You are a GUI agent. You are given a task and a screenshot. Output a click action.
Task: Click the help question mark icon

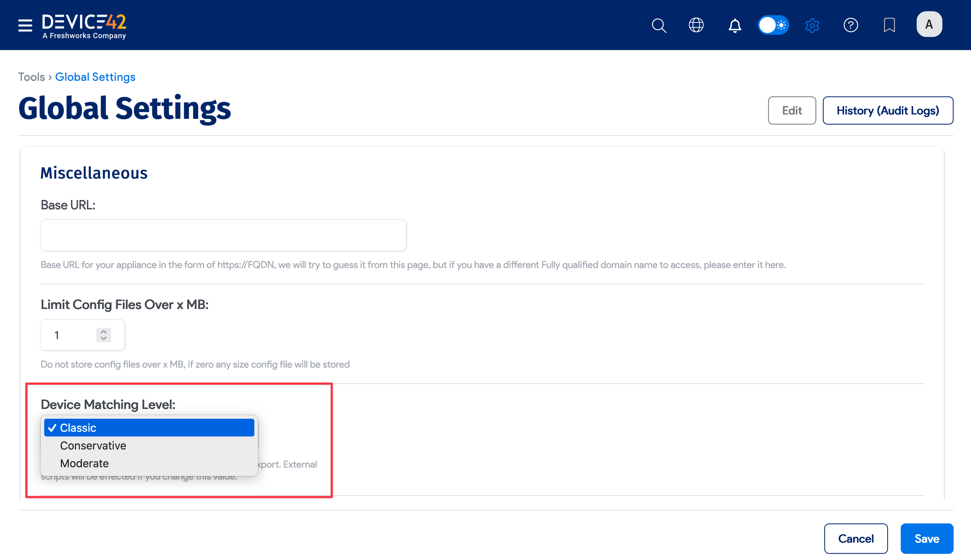(851, 25)
